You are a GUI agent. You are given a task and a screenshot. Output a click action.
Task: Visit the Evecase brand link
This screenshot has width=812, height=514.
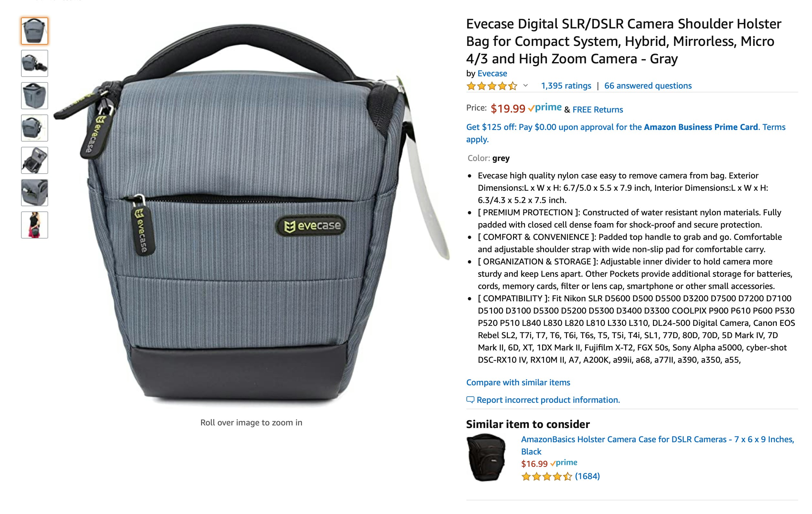[492, 73]
